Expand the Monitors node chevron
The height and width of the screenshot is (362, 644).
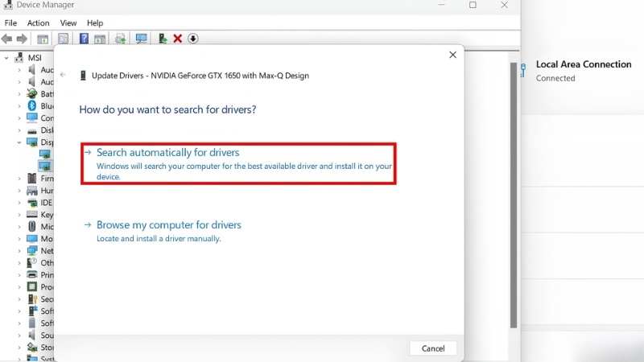[x=19, y=238]
